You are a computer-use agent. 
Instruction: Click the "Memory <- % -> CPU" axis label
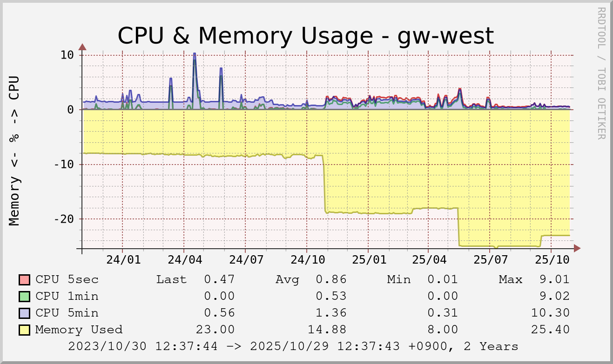15,150
